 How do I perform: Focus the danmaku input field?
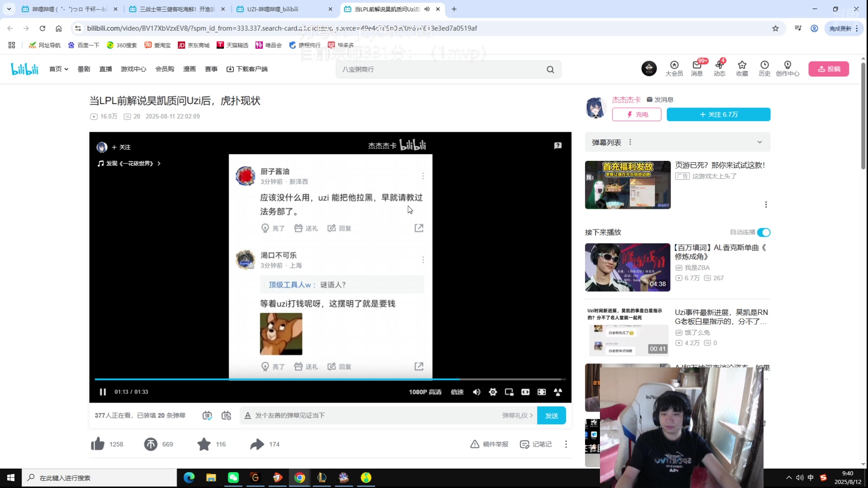click(375, 416)
